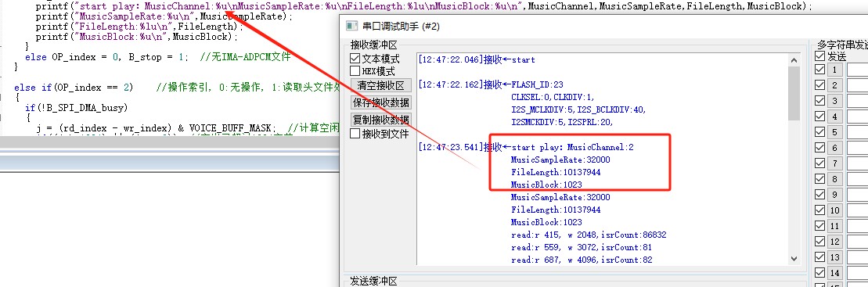This screenshot has height=287, width=868.
Task: Click code line 'else if(OP_index == 2)' in editor
Action: pyautogui.click(x=74, y=88)
